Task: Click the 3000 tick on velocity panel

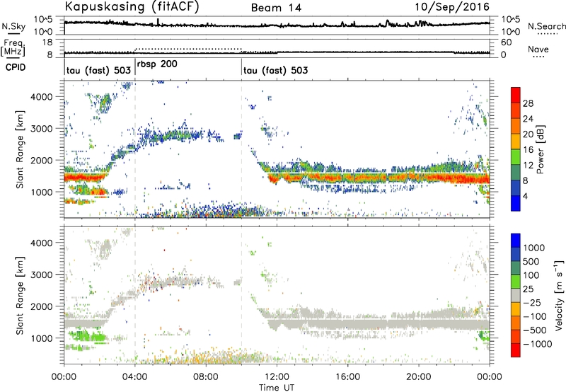Action: tap(42, 275)
